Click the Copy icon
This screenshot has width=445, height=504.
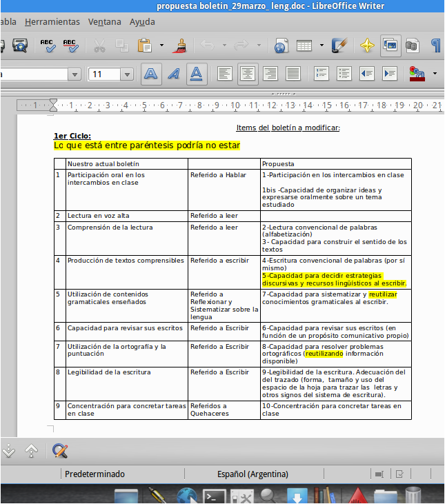pos(122,46)
